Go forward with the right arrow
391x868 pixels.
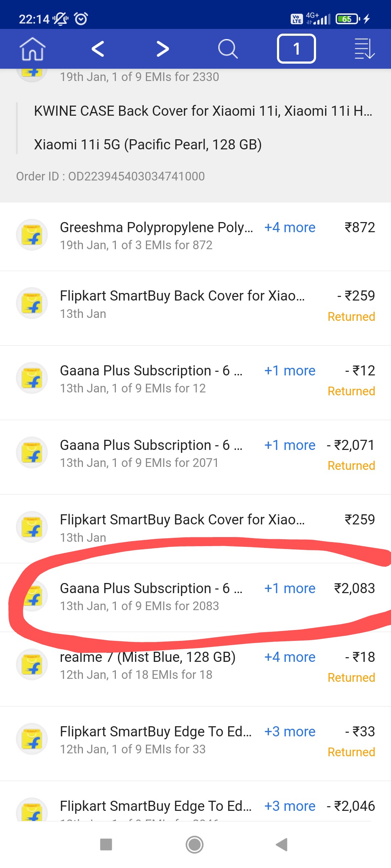[163, 49]
